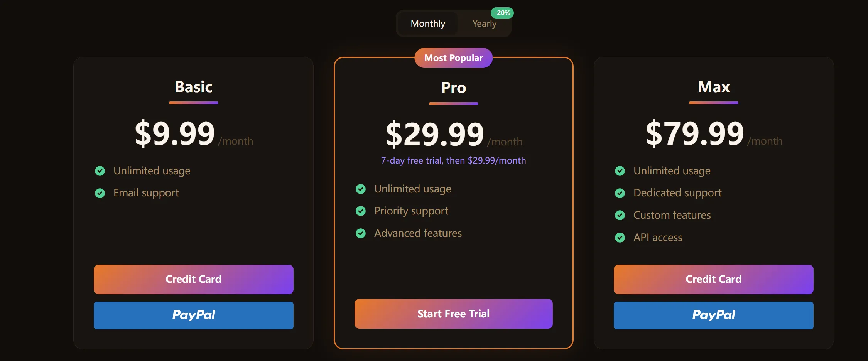Click the Pro plan title
Screen dimensions: 868x361
click(x=453, y=88)
